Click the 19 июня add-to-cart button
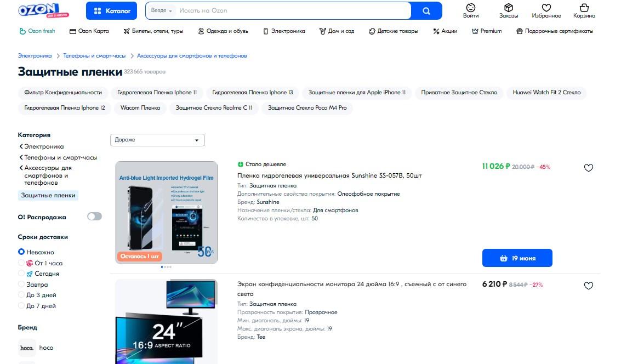The width and height of the screenshot is (621, 364). (517, 258)
